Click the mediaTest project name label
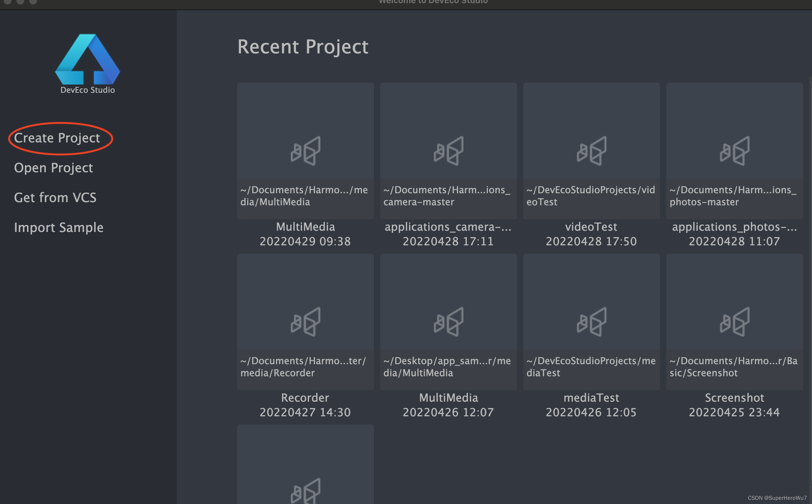The height and width of the screenshot is (504, 812). tap(591, 398)
